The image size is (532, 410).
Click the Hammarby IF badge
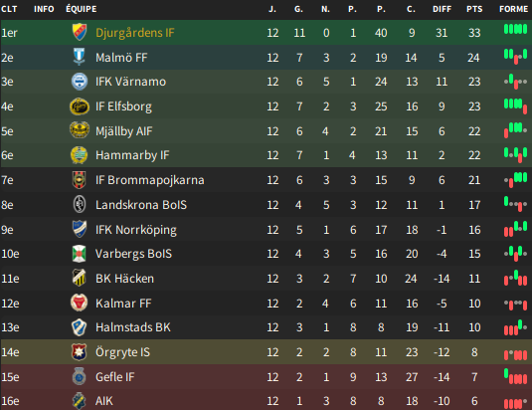79,155
